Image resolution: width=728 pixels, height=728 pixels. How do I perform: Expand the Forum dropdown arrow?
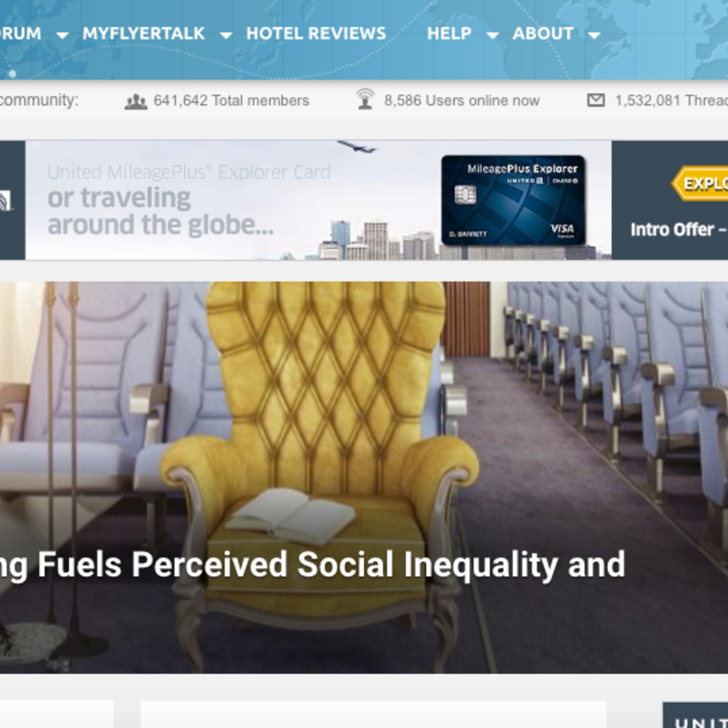point(62,35)
